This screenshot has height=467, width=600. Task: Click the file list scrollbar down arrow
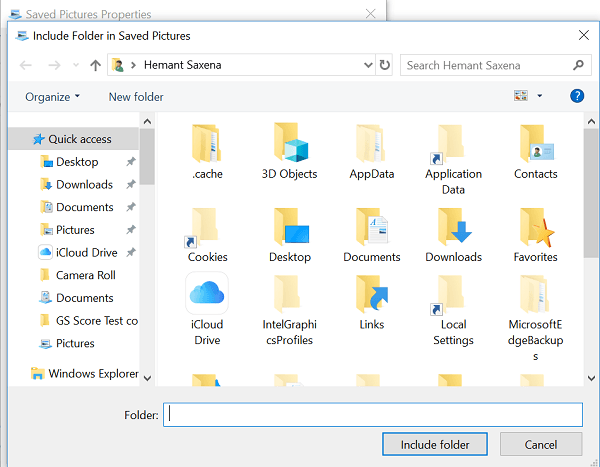click(591, 378)
